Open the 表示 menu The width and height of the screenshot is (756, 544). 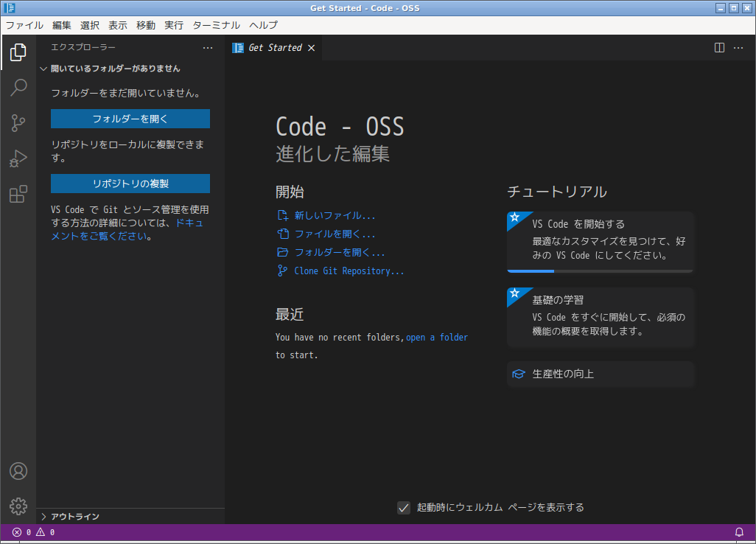(118, 26)
